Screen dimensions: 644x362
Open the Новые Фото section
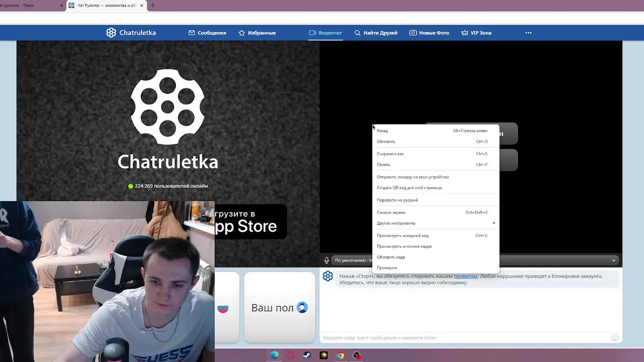(x=429, y=33)
